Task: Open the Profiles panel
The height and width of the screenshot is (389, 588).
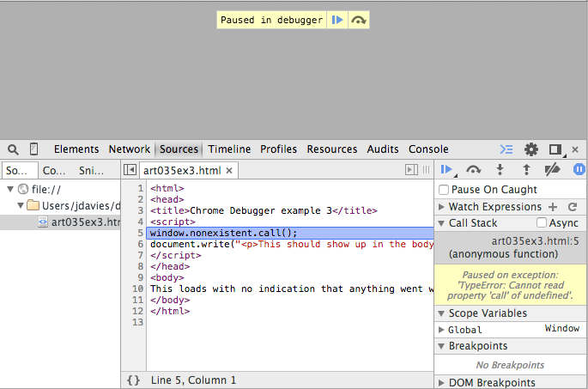Action: (279, 149)
